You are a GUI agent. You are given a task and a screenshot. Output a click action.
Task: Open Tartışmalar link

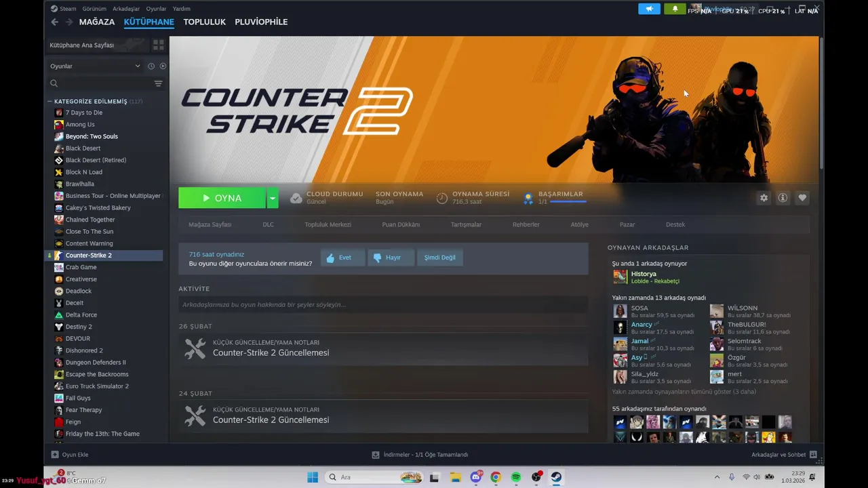pyautogui.click(x=466, y=224)
